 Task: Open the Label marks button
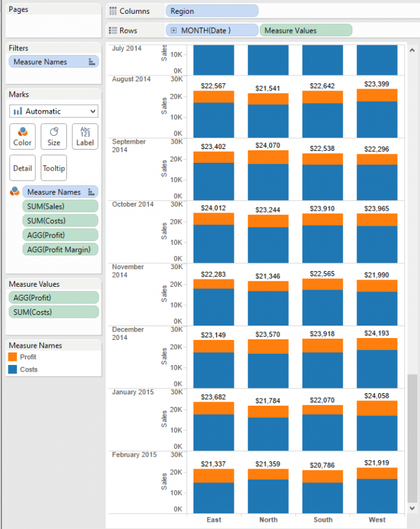85,136
